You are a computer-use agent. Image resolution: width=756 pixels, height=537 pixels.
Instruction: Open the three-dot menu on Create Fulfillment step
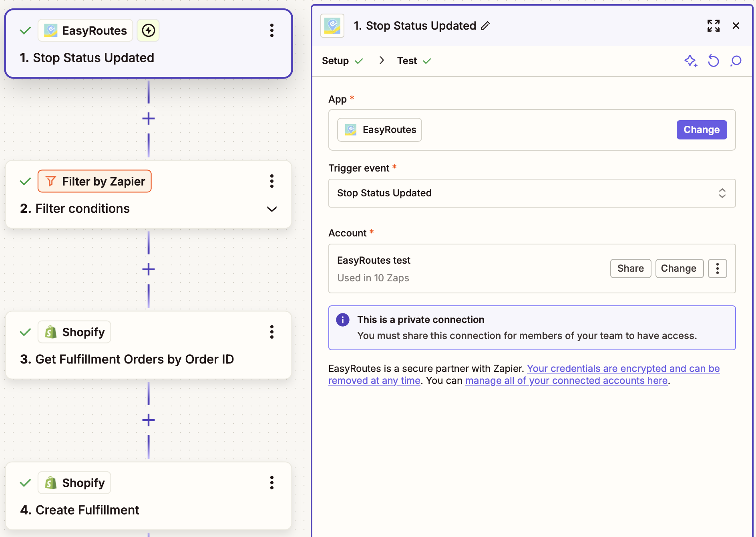272,482
